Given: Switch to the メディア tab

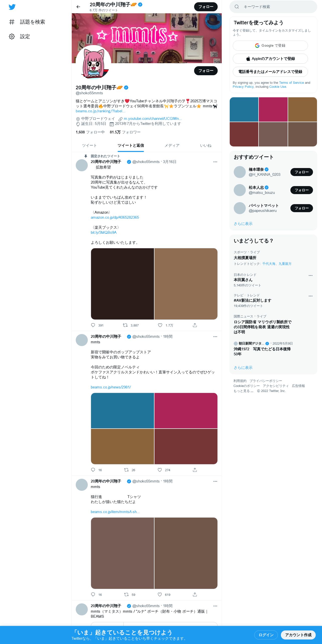Looking at the screenshot, I should click(x=172, y=145).
